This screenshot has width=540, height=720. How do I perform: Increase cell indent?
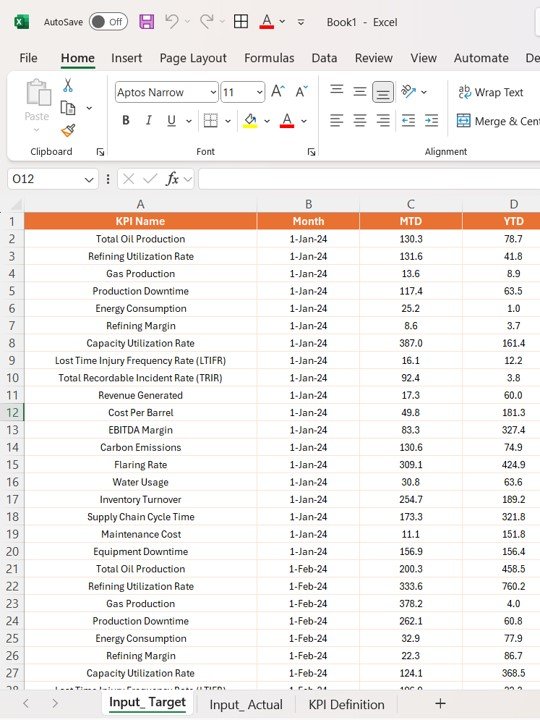(431, 121)
